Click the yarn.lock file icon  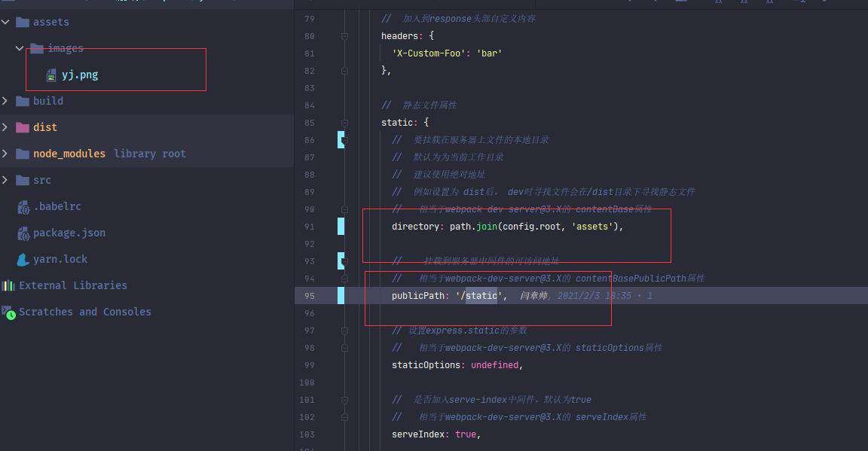pos(23,259)
